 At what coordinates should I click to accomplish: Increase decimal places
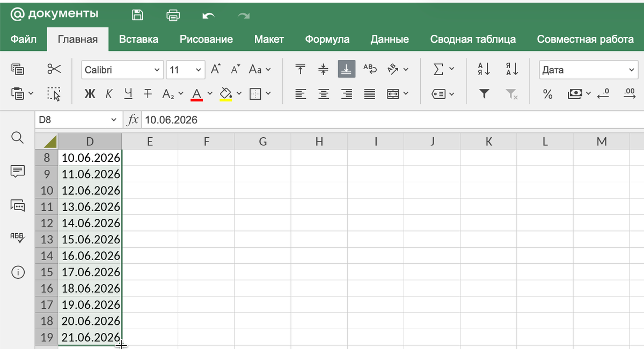click(x=630, y=94)
